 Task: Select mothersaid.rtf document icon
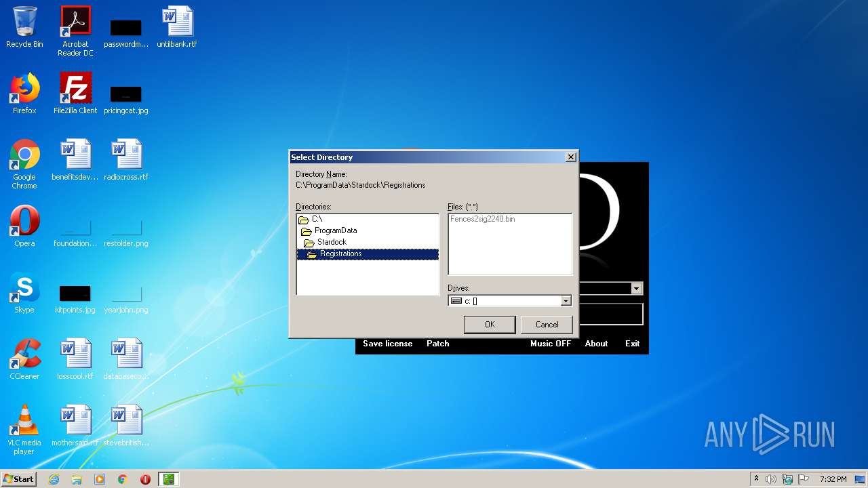75,426
